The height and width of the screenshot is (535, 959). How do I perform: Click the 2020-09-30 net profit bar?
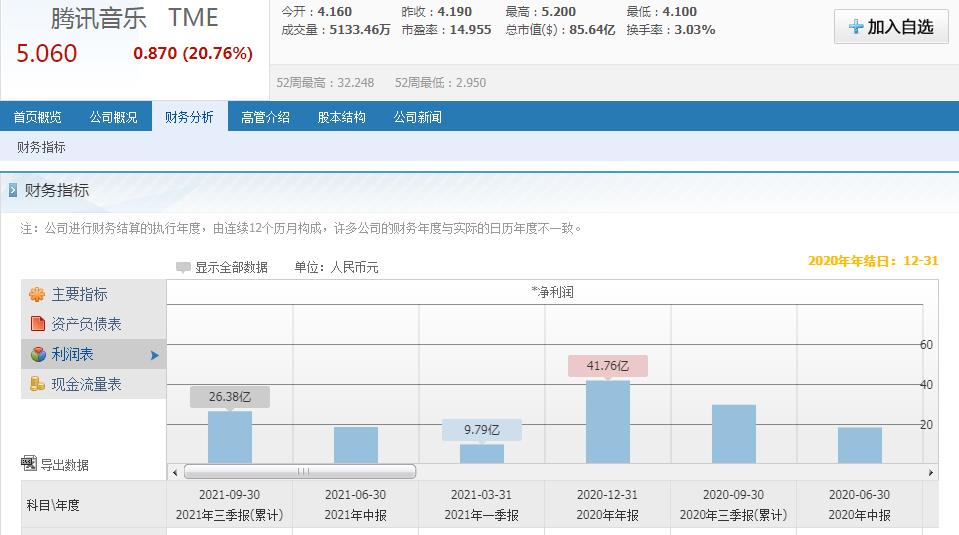pos(734,434)
